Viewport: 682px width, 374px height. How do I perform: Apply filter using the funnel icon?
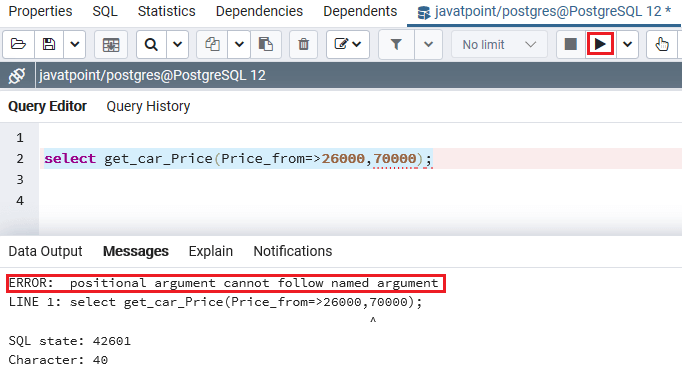[x=396, y=44]
